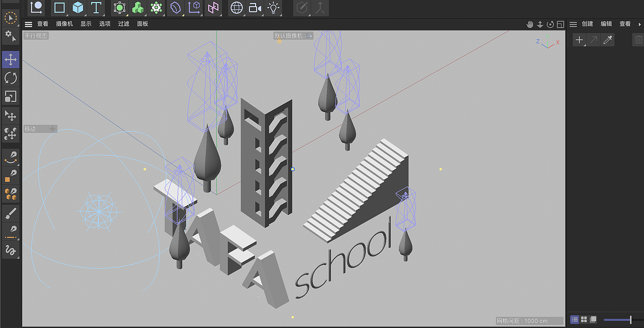Image resolution: width=644 pixels, height=328 pixels.
Task: Click the viewport hamburger menu icon
Action: click(28, 24)
